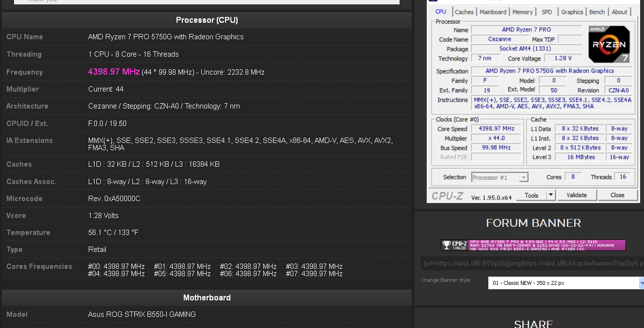Click the Microcode value Rev. 0xA50000C
Image resolution: width=644 pixels, height=328 pixels.
(114, 199)
